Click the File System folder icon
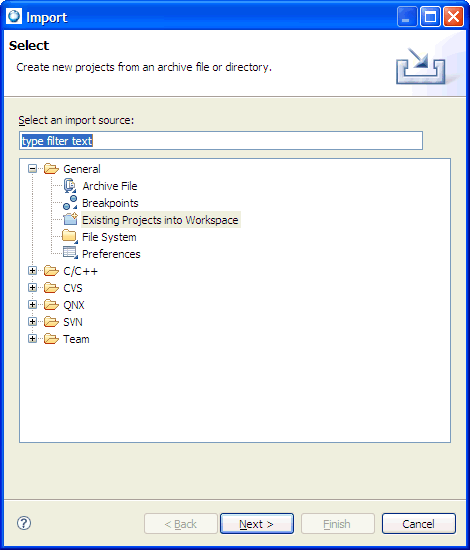 point(70,236)
